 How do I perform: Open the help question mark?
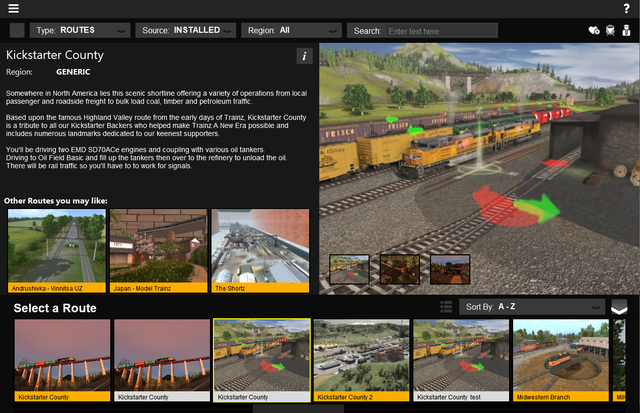pyautogui.click(x=626, y=8)
